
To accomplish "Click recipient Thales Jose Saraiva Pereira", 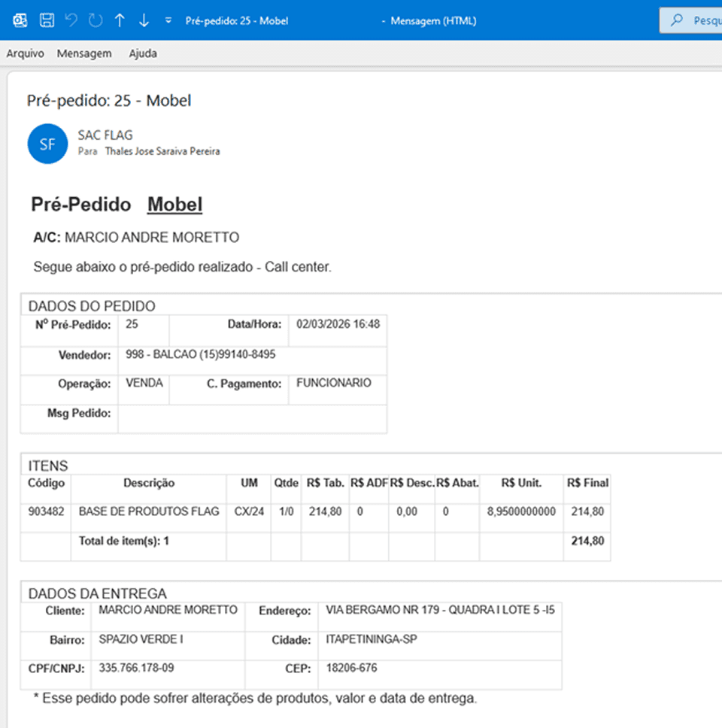I will pyautogui.click(x=162, y=151).
